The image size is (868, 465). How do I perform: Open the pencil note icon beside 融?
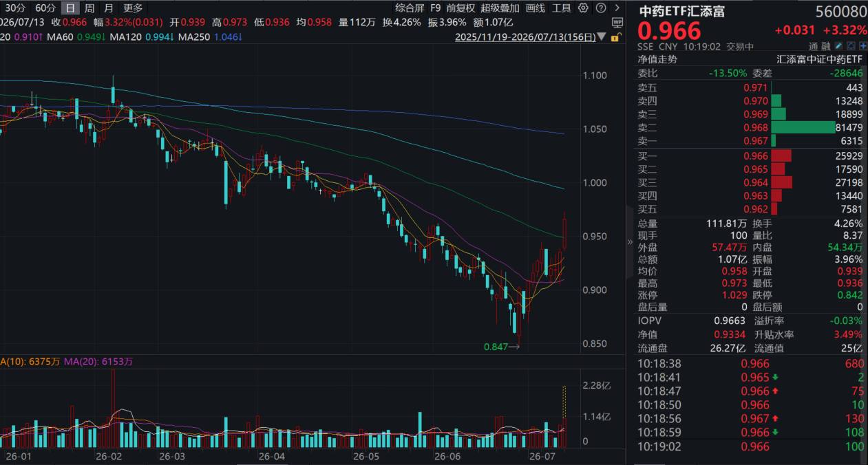pyautogui.click(x=838, y=46)
